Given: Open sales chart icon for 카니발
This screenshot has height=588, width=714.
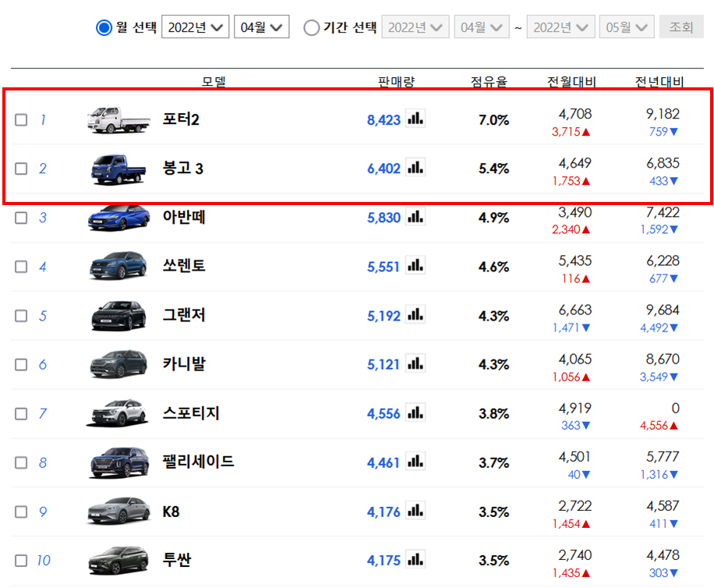Looking at the screenshot, I should click(415, 363).
